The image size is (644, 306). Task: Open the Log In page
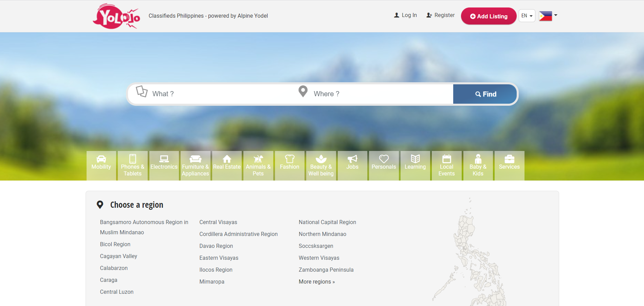pyautogui.click(x=405, y=15)
